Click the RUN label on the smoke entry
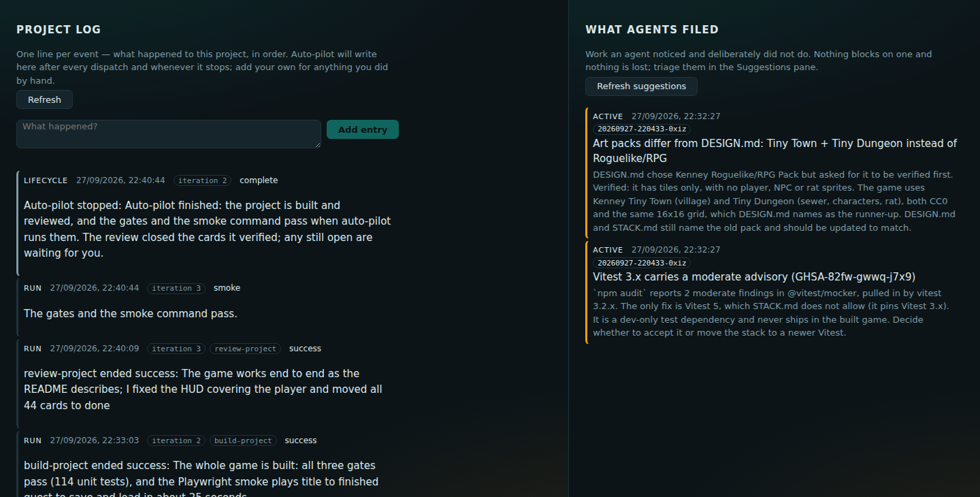The height and width of the screenshot is (497, 980). (x=33, y=288)
